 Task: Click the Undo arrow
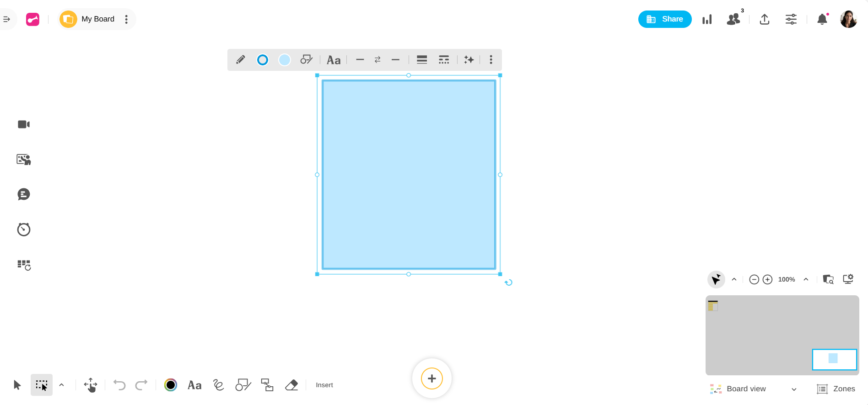[119, 385]
